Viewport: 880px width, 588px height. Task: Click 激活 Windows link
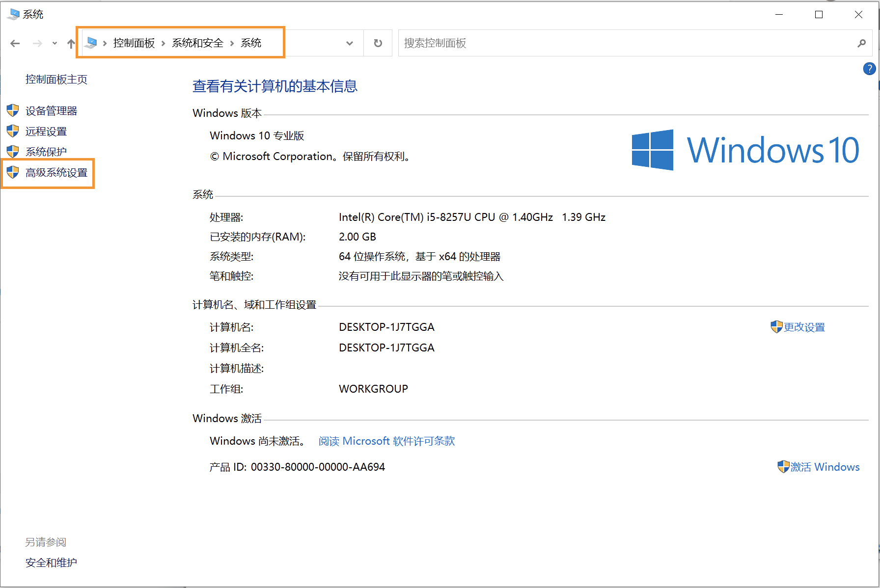[825, 467]
